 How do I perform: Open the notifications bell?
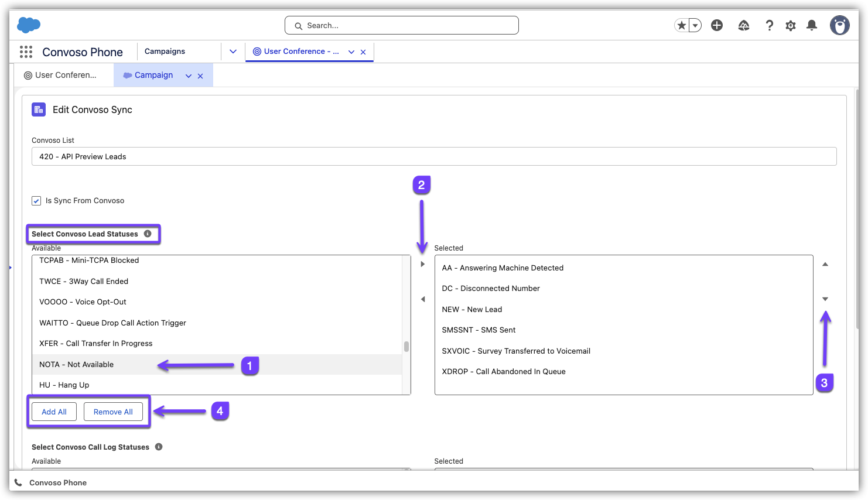(x=812, y=25)
